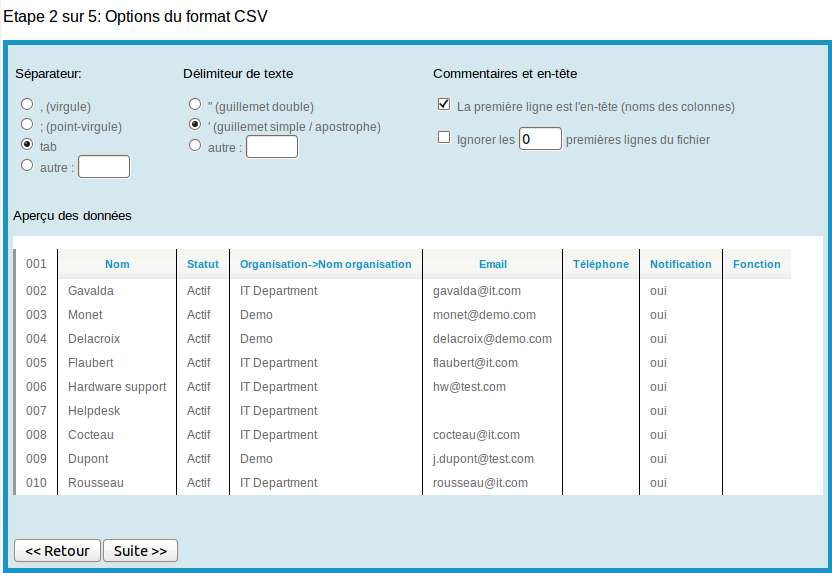
Task: Click the 'Notification' column header
Action: point(681,264)
